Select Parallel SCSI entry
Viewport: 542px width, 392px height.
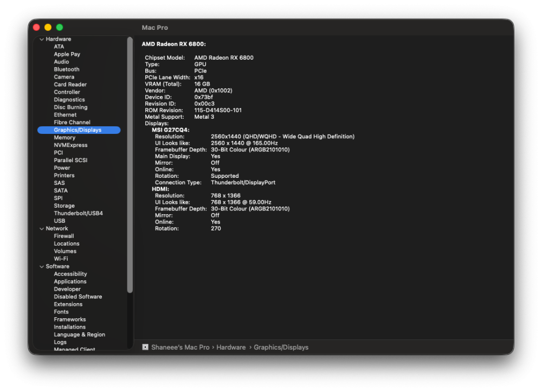coord(70,160)
